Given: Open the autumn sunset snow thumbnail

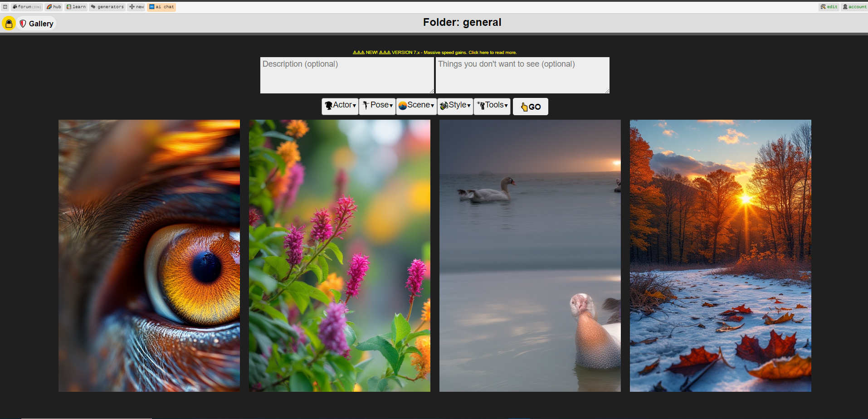Looking at the screenshot, I should tap(720, 255).
